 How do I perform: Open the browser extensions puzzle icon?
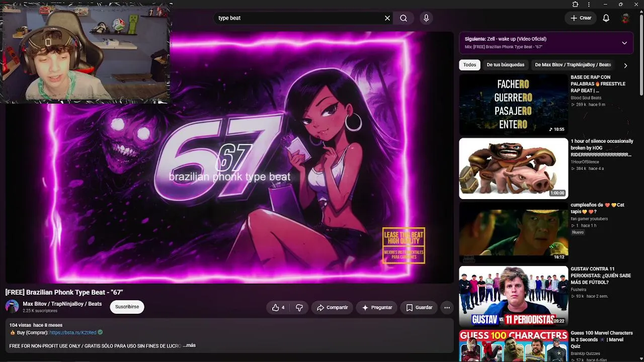575,5
